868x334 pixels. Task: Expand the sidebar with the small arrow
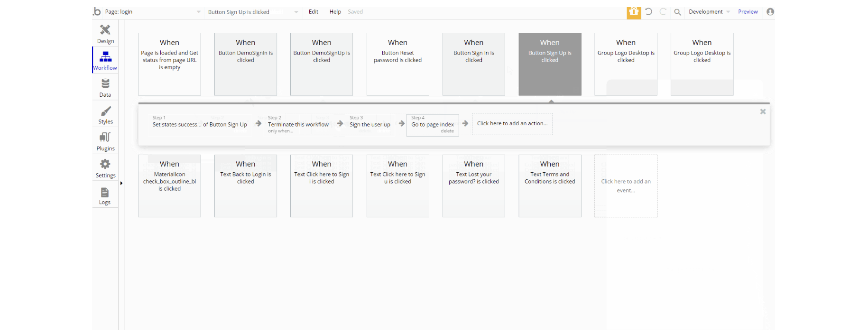pos(121,183)
